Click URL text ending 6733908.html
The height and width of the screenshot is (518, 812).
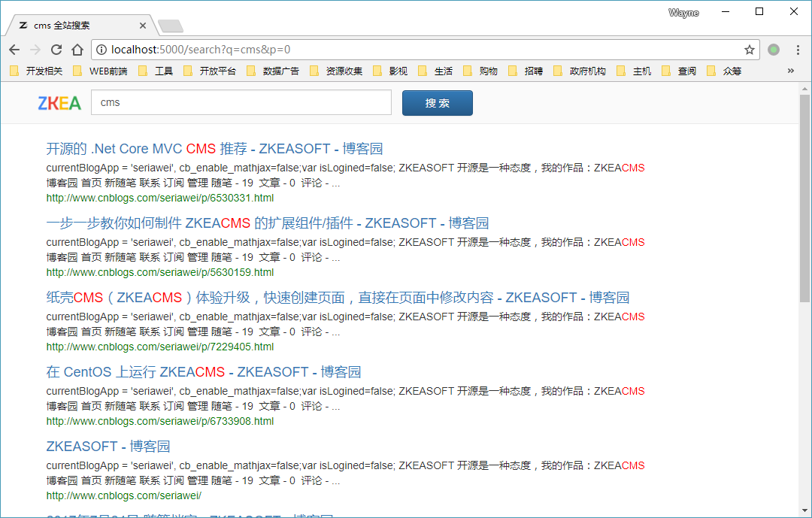coord(160,421)
